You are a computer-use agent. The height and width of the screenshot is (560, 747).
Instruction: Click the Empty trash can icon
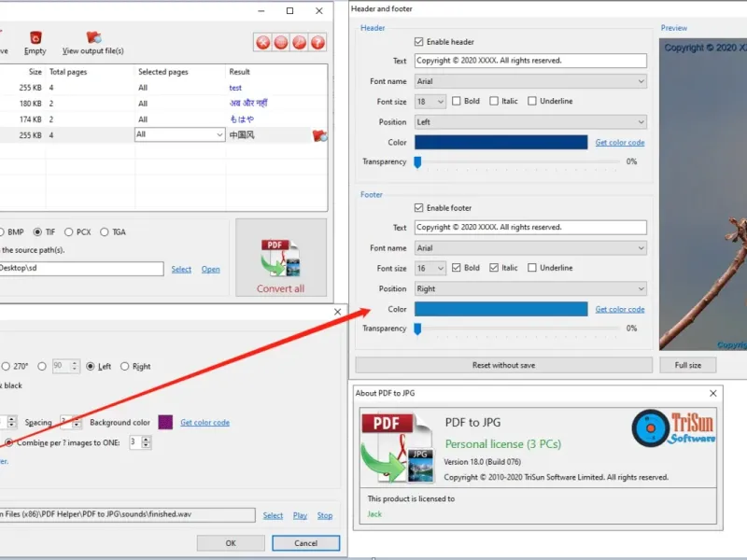click(35, 37)
